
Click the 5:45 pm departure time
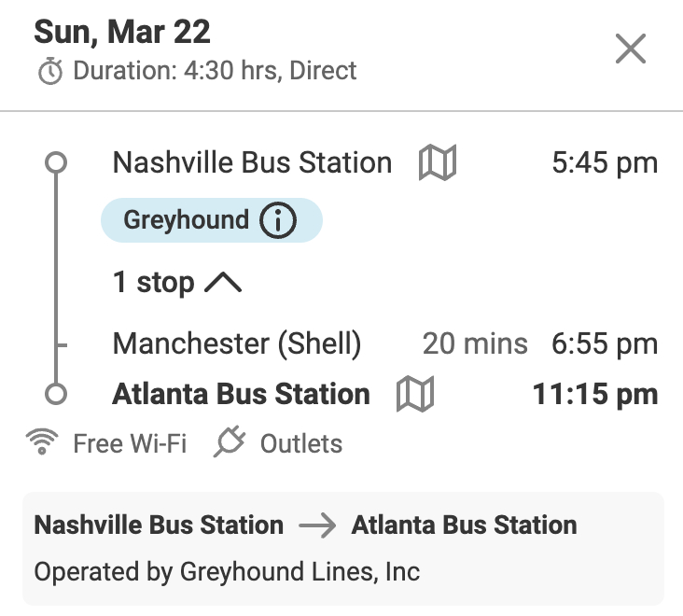tap(605, 163)
